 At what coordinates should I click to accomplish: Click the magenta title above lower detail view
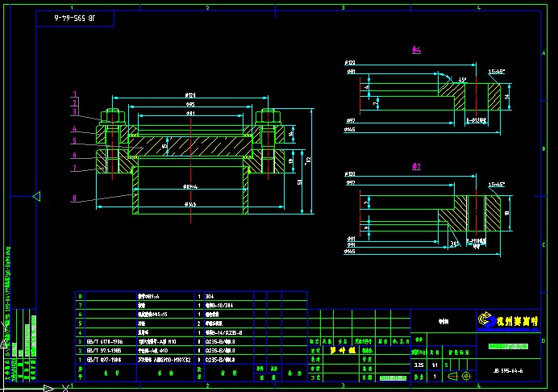pyautogui.click(x=417, y=166)
